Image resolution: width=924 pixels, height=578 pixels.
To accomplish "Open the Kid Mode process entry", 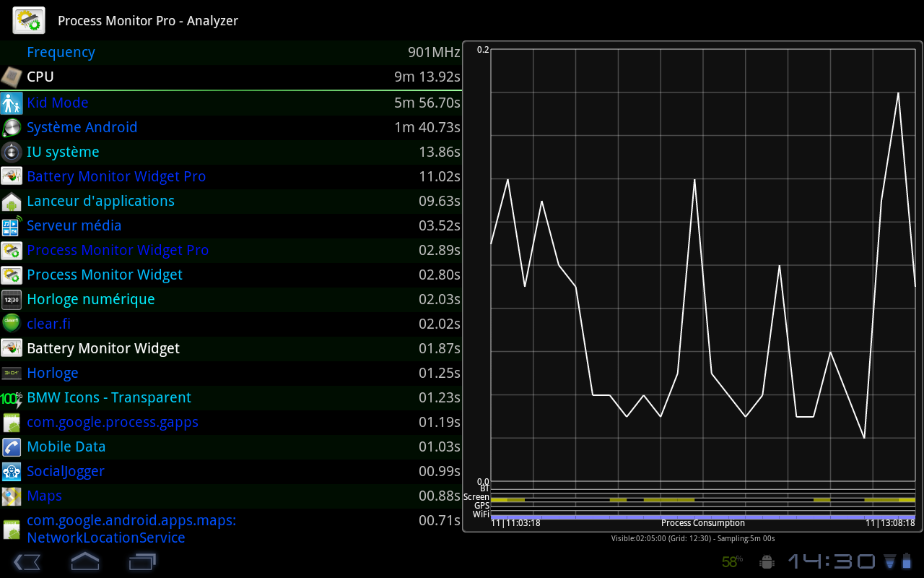I will point(231,103).
